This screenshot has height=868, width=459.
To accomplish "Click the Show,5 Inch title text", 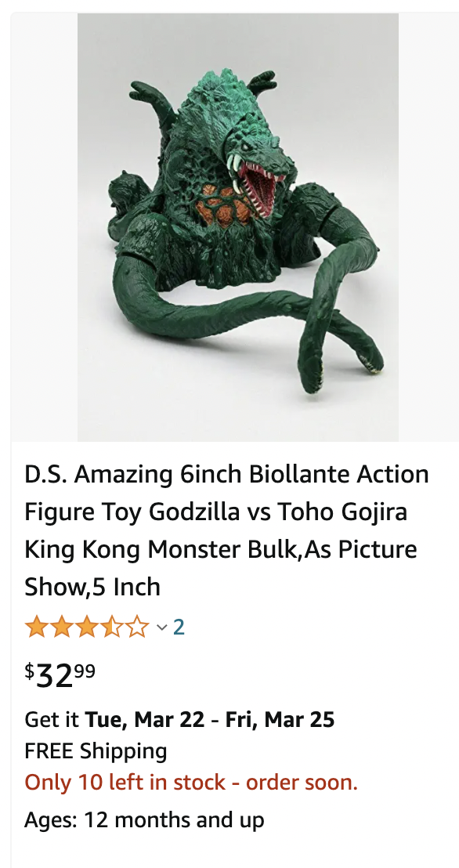I will [x=92, y=587].
